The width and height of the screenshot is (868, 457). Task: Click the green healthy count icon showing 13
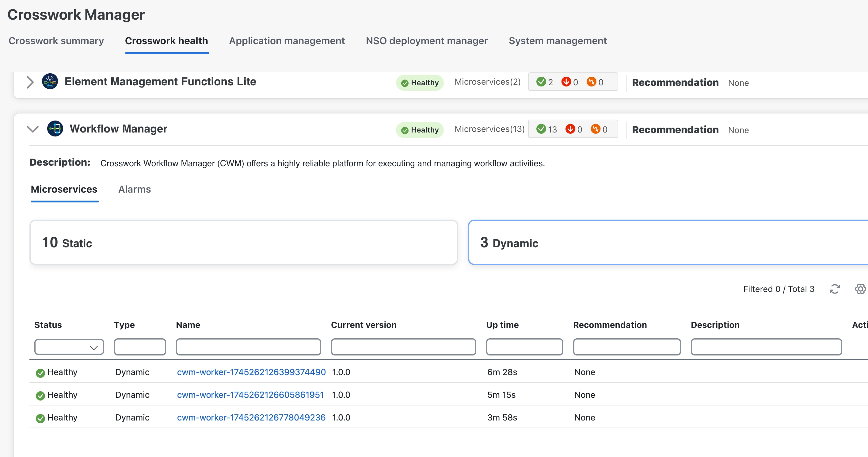pyautogui.click(x=541, y=129)
